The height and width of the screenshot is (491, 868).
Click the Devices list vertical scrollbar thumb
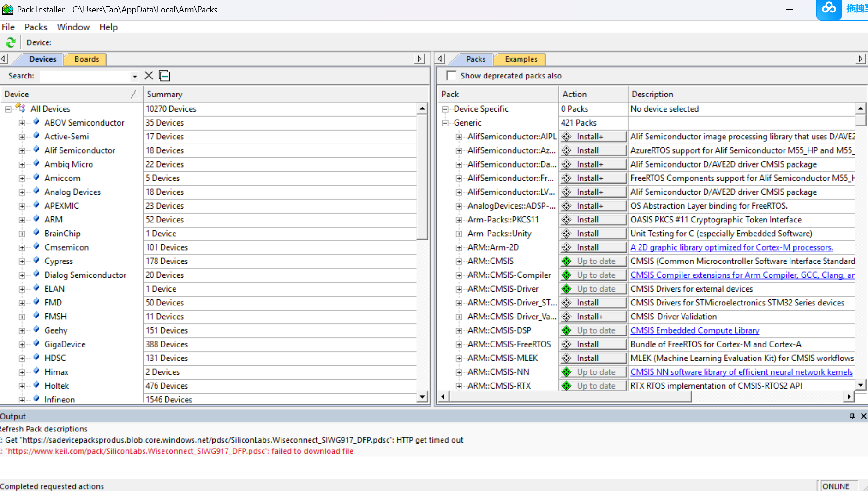tap(422, 177)
